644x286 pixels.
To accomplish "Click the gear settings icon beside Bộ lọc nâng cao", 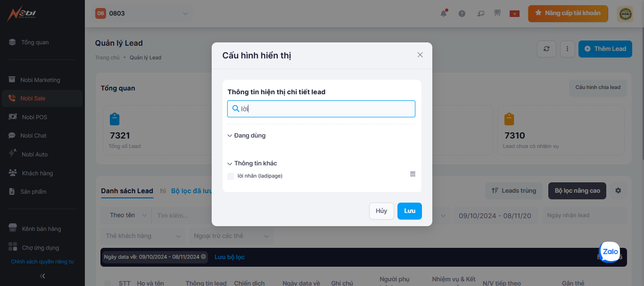I will [619, 190].
